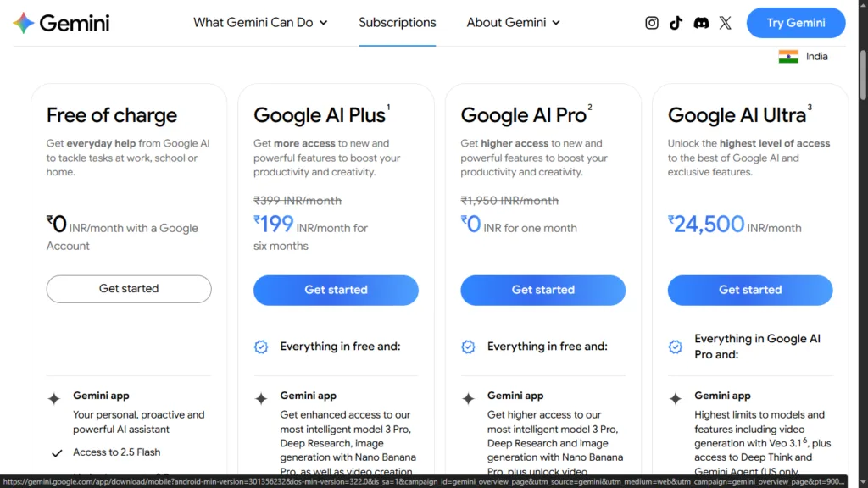Click 'Get started' for Google AI Pro
This screenshot has width=868, height=488.
point(542,290)
